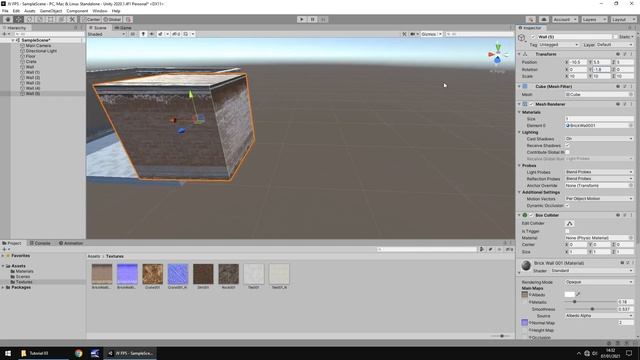The image size is (640, 360).
Task: Open the scene tools icon beside the camera icon
Action: coord(404,34)
